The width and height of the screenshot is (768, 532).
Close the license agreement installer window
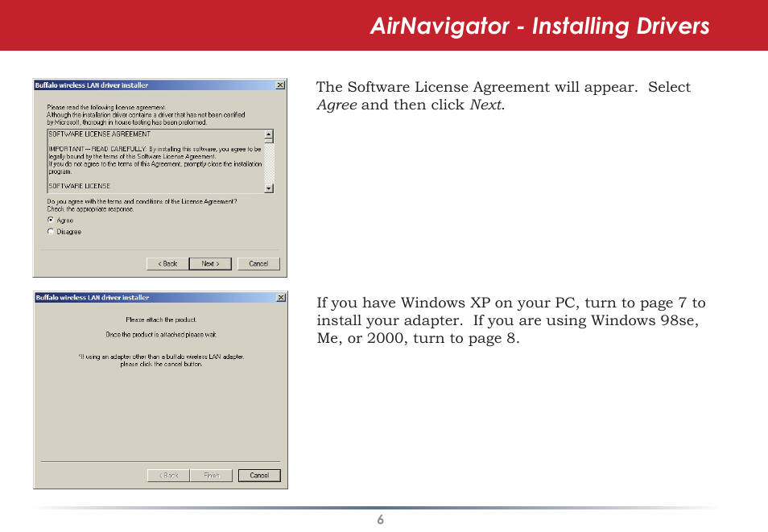pos(280,85)
